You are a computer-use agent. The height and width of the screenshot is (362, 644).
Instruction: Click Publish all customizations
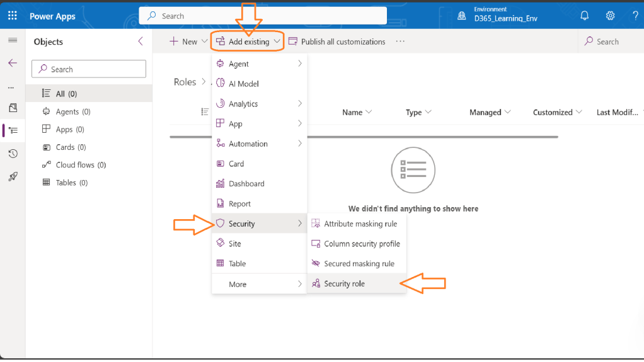336,42
